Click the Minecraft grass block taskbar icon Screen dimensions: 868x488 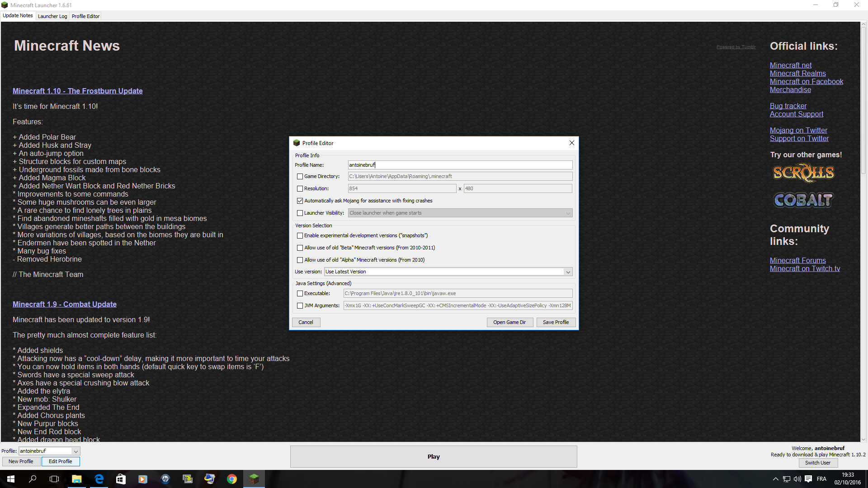point(254,479)
